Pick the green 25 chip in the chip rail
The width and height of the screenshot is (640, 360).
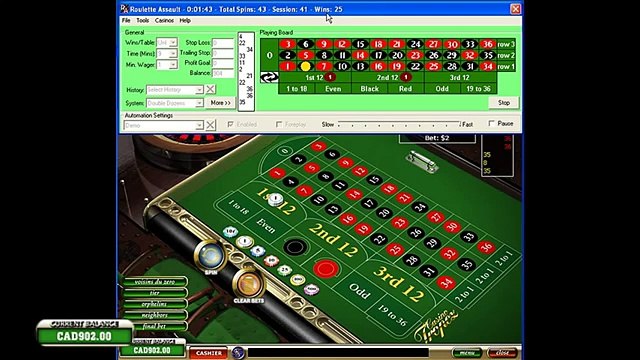coord(284,270)
